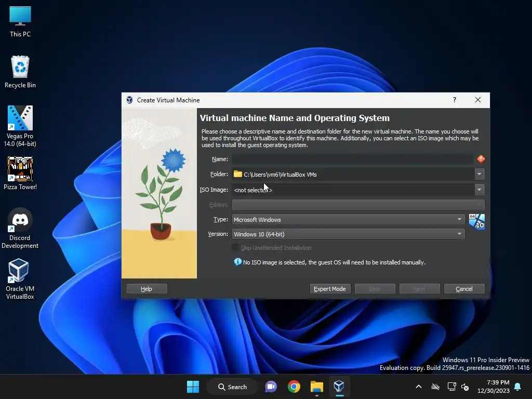Click the VirtualBox logo in dialog title bar
This screenshot has width=532, height=399.
(x=129, y=100)
